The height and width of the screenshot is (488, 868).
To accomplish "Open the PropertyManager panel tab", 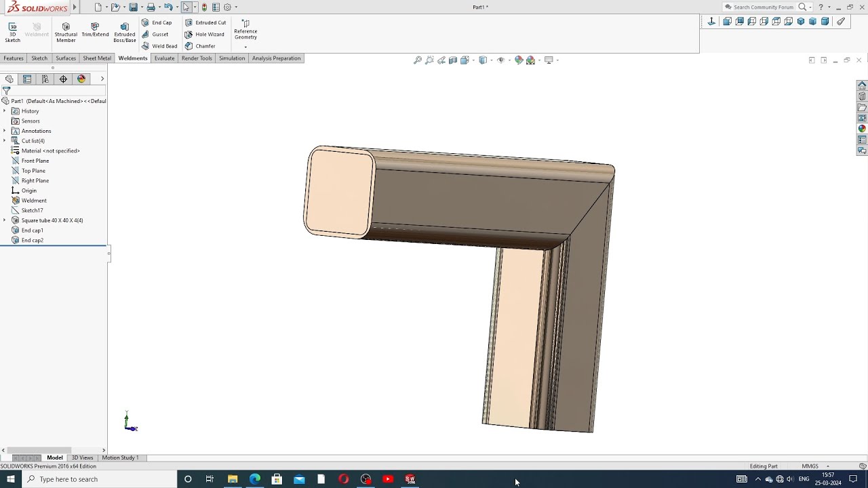I will coord(27,79).
